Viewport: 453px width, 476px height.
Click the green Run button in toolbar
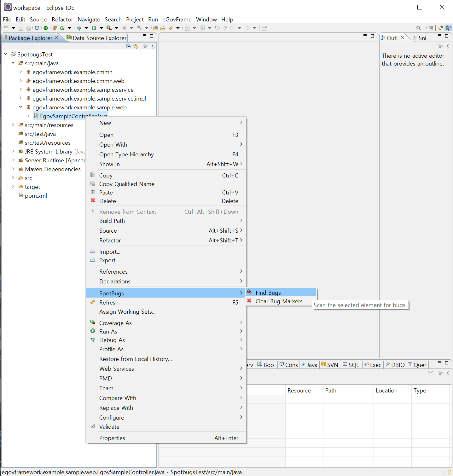[94, 28]
